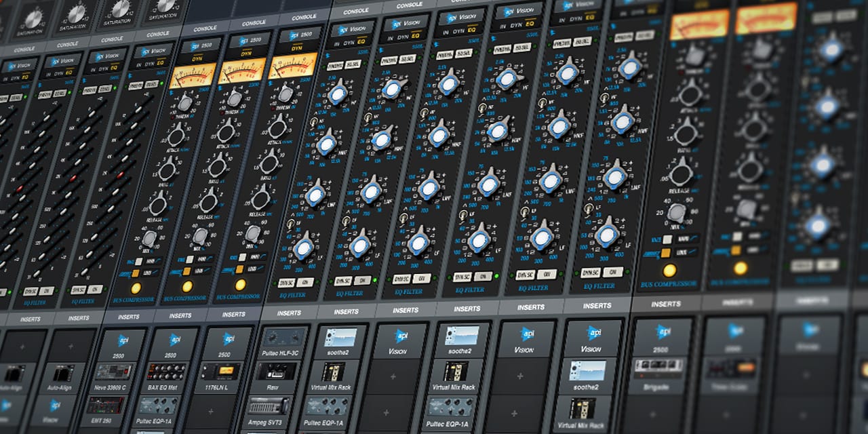Screen dimensions: 868x434
Task: Click PREDYN button on EQ strip above Pultec HLF-3C
Action: [334, 66]
